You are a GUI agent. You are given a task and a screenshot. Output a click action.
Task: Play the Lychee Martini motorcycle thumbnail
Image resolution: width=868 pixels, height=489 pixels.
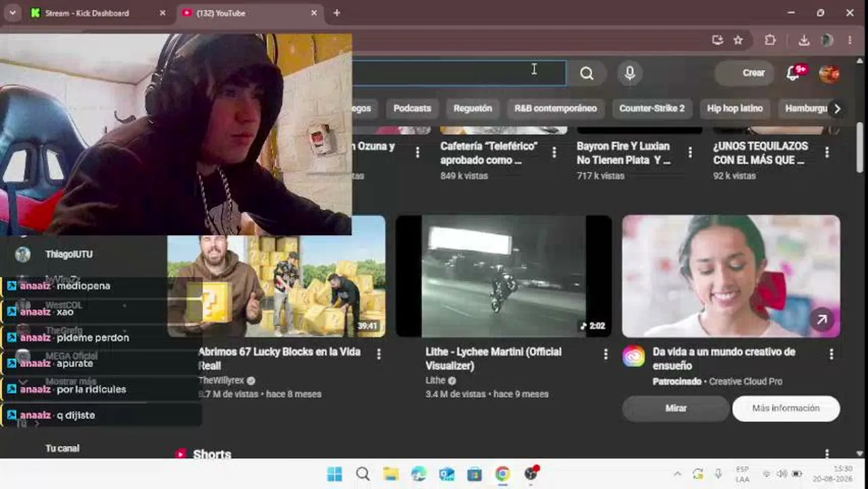click(503, 276)
